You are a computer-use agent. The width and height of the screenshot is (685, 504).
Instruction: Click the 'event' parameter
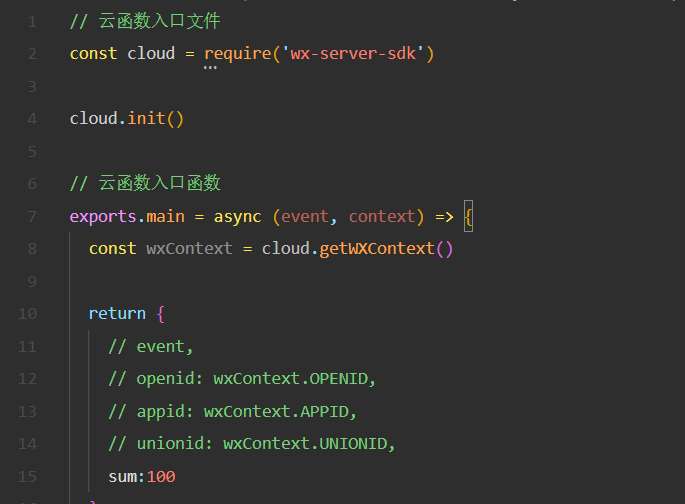click(305, 216)
